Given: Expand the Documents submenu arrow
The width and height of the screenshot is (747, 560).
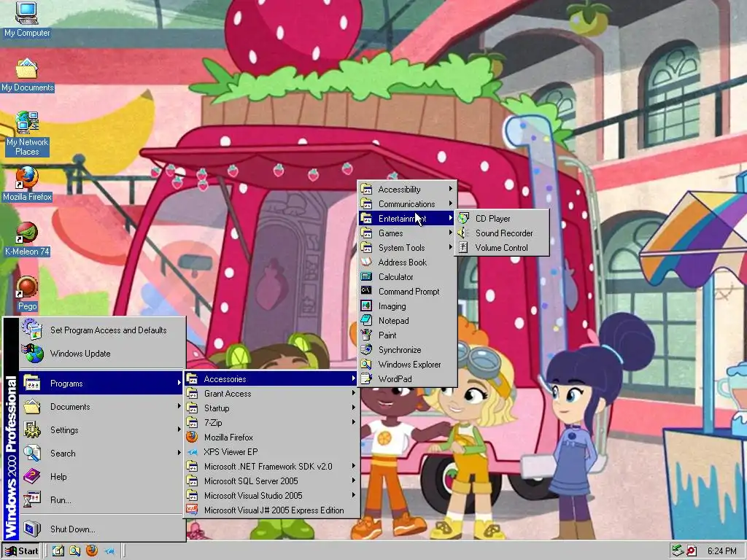Looking at the screenshot, I should click(179, 406).
